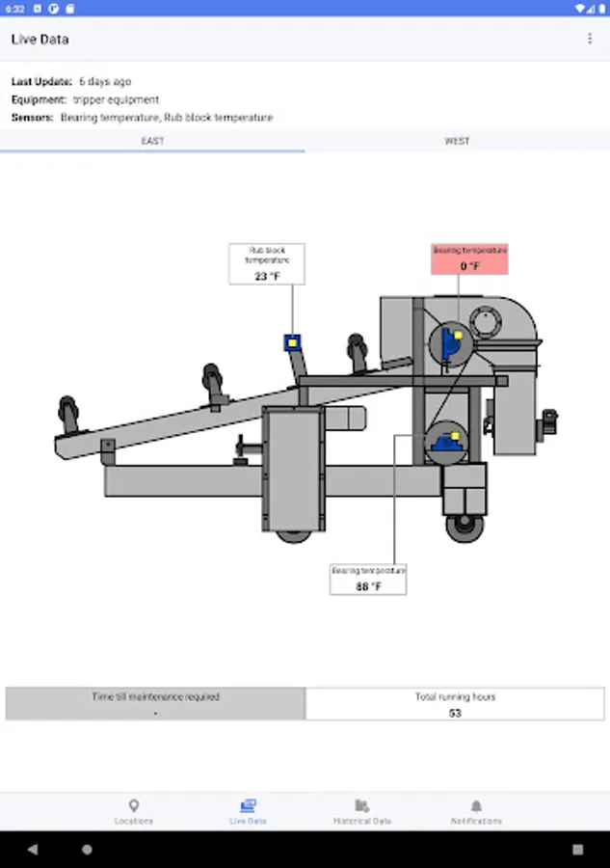This screenshot has width=610, height=868.
Task: Tap Android back button
Action: 33,849
